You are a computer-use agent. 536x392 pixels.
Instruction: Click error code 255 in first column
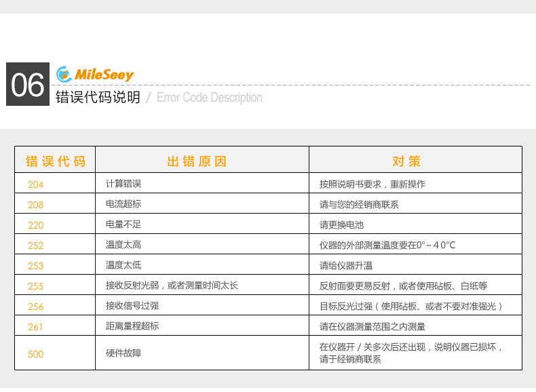(x=35, y=286)
